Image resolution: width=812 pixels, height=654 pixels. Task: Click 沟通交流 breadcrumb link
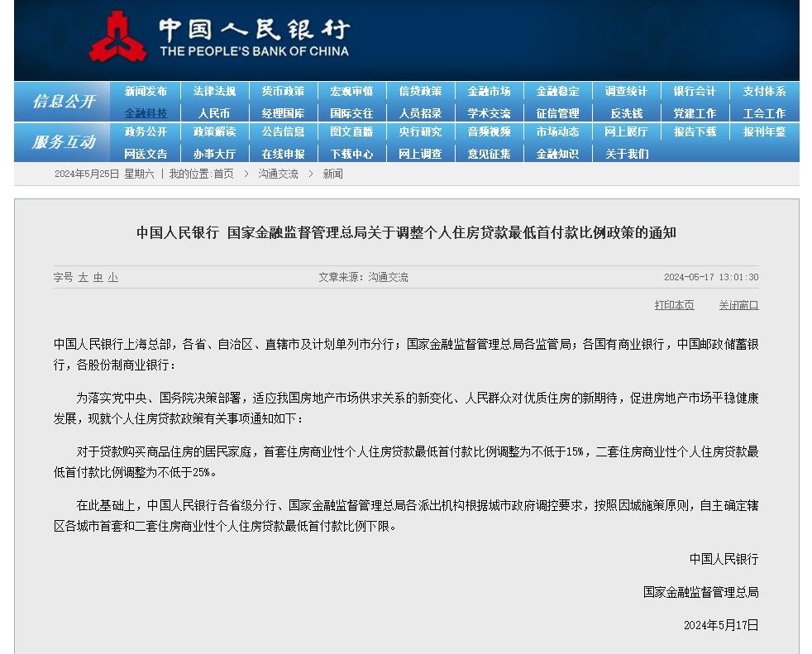pos(278,174)
